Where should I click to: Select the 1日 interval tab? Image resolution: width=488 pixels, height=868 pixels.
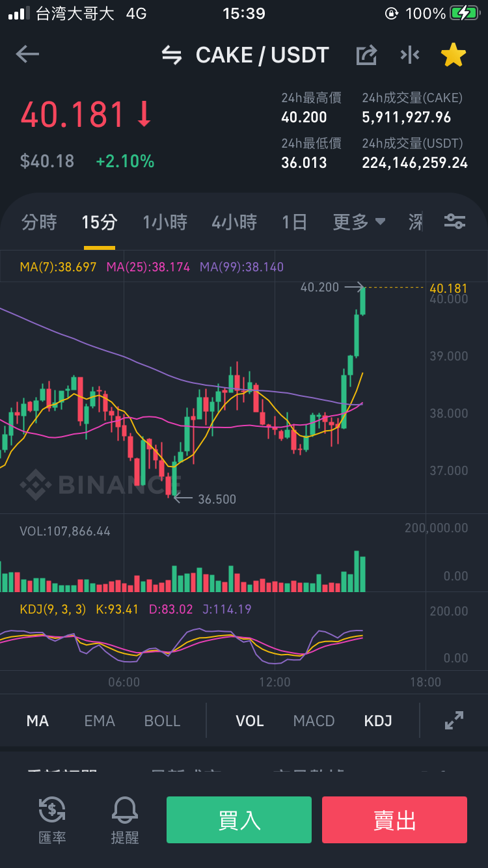294,223
